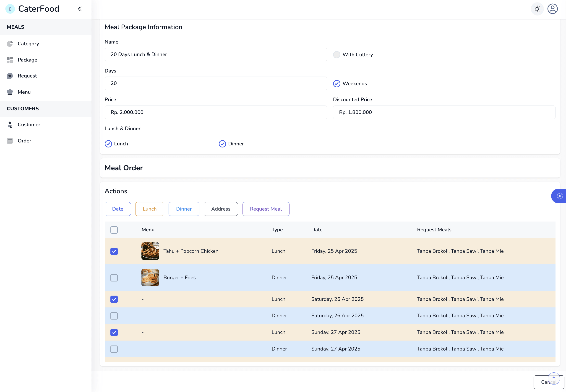Select all rows via the header checkbox
The image size is (566, 392).
pyautogui.click(x=114, y=230)
